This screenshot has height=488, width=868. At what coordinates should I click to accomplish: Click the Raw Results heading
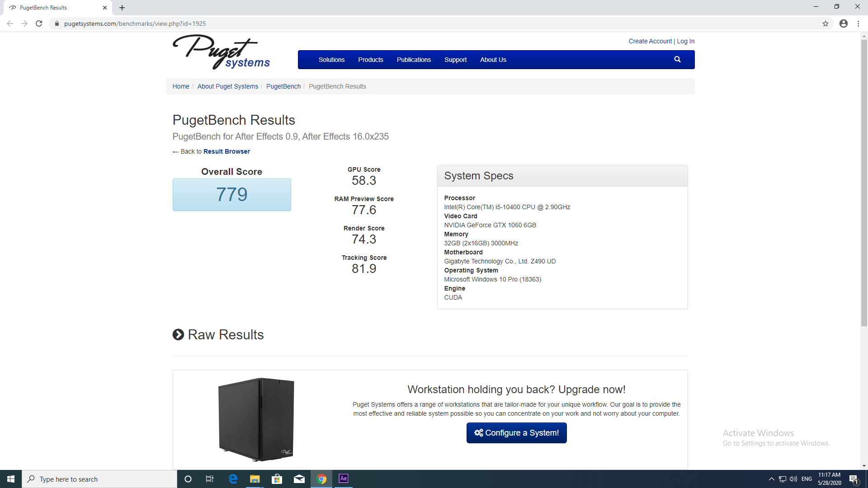226,335
